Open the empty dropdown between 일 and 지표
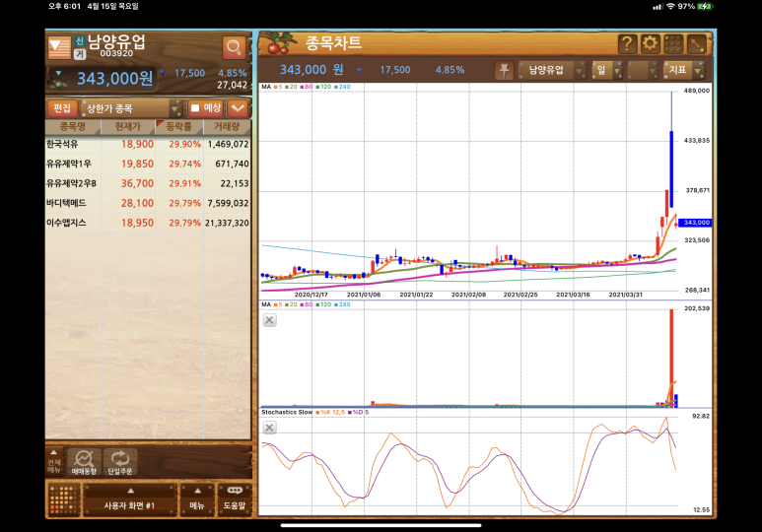Viewport: 762px width, 532px height. (643, 70)
